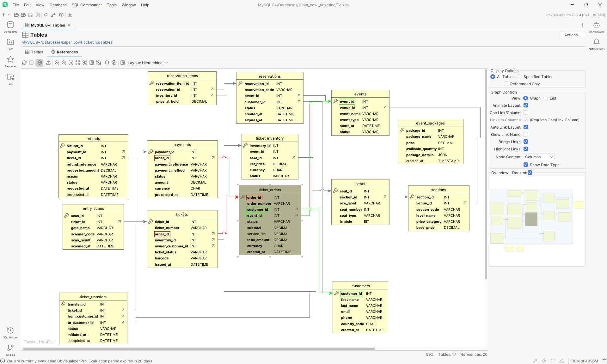The height and width of the screenshot is (364, 607).
Task: Open the Layout: Hierarchical dropdown
Action: pos(148,63)
